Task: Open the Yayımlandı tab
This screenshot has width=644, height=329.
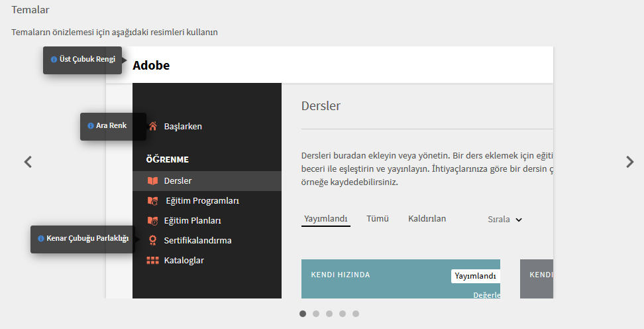Action: [x=326, y=218]
